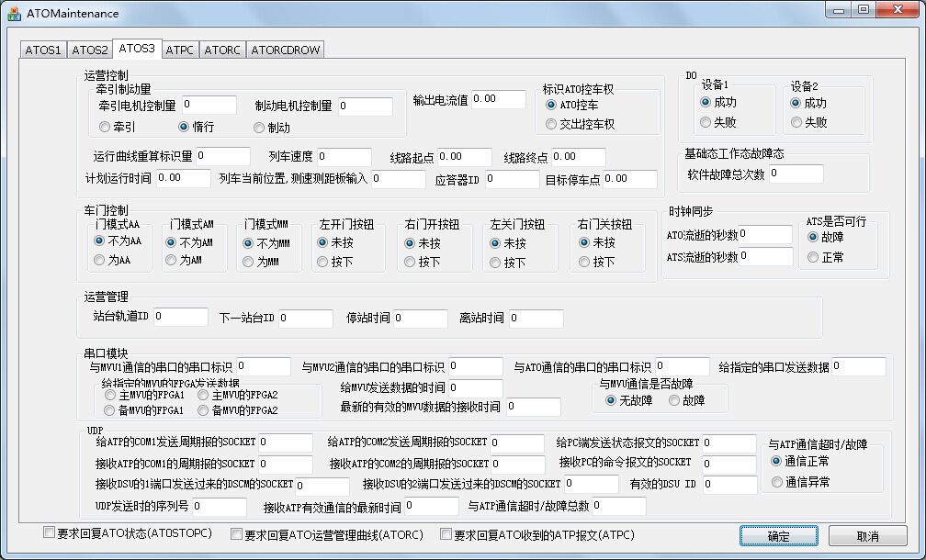Click the ATOMaintenance title bar icon
The width and height of the screenshot is (926, 560).
[15, 14]
